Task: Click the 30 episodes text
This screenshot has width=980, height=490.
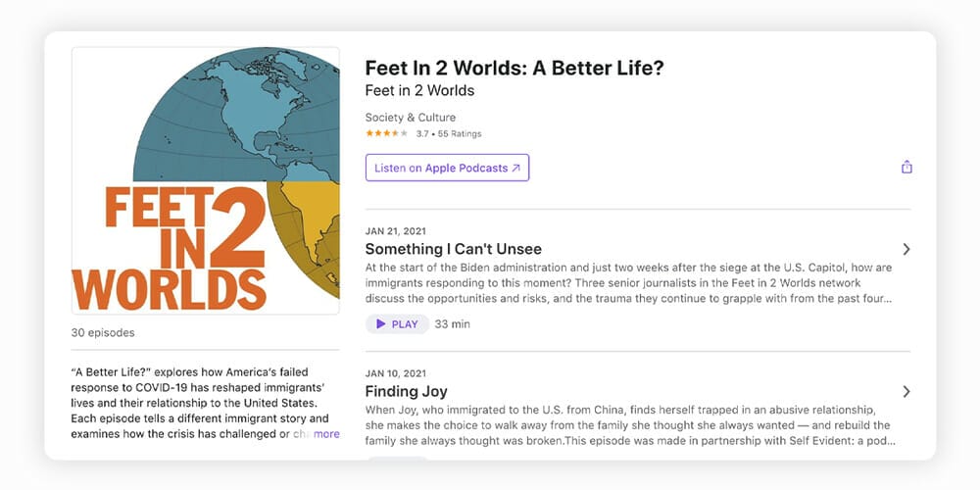Action: (x=103, y=332)
